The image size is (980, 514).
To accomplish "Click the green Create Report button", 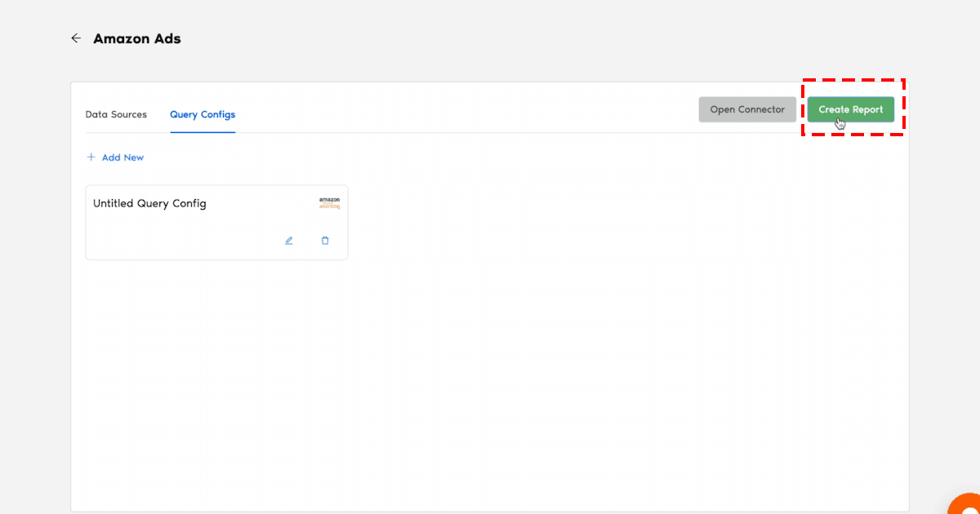I will (850, 109).
